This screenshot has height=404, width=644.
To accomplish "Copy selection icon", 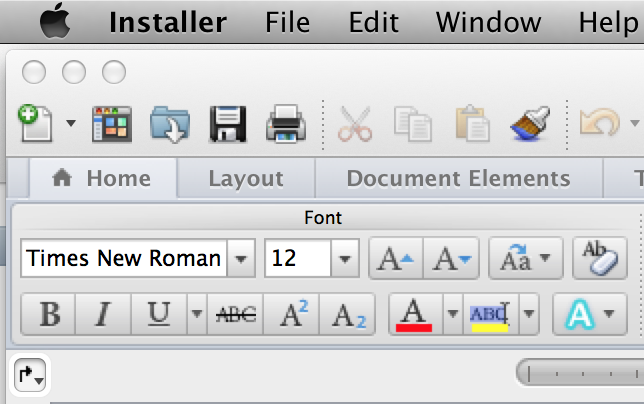I will tap(413, 124).
